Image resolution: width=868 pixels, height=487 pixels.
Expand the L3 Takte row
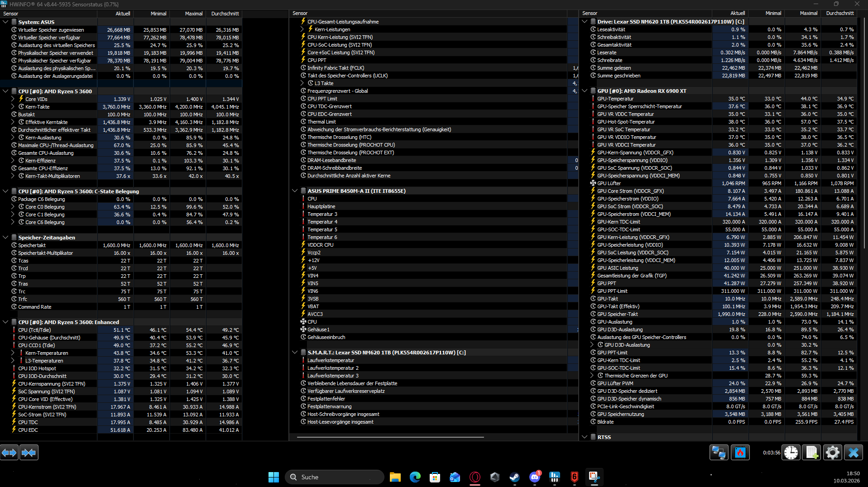(x=302, y=83)
